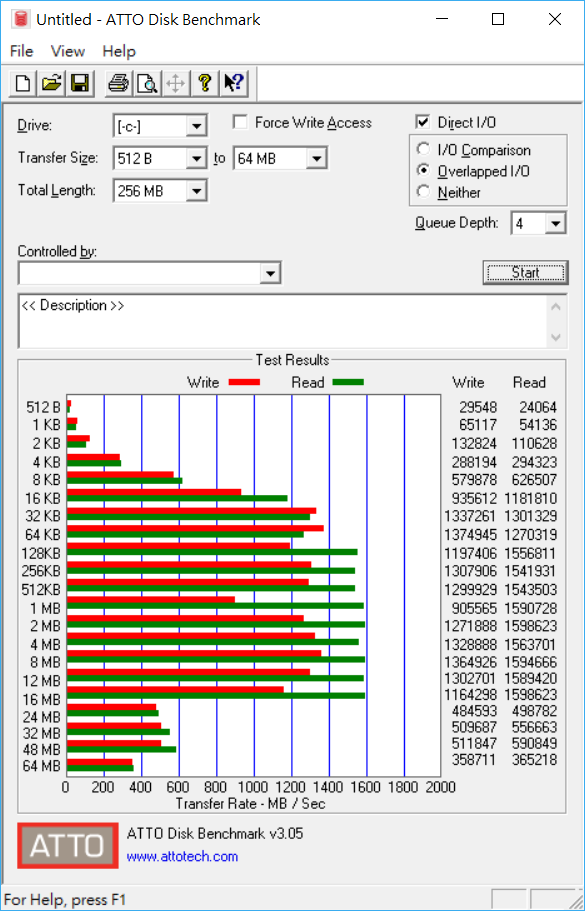Viewport: 585px width, 911px height.
Task: Select the I/O Comparison radio option
Action: tap(424, 149)
